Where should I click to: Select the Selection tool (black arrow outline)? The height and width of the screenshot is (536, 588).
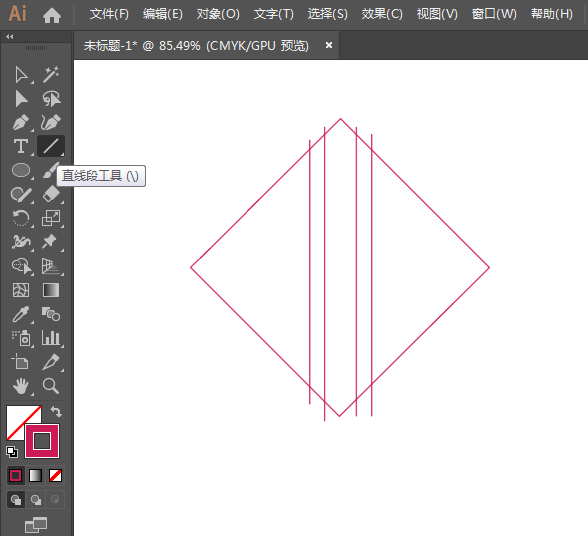pyautogui.click(x=21, y=75)
